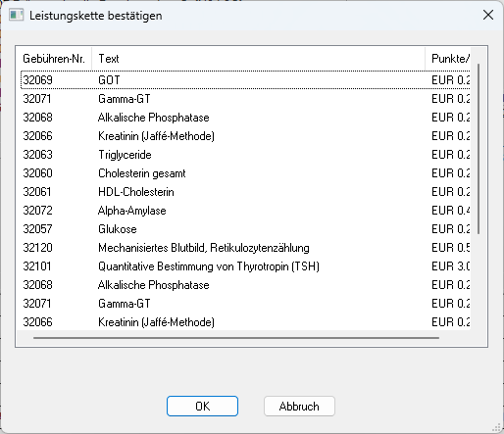The image size is (504, 434).
Task: Select the Alpha-Amylase row
Action: pos(245,211)
